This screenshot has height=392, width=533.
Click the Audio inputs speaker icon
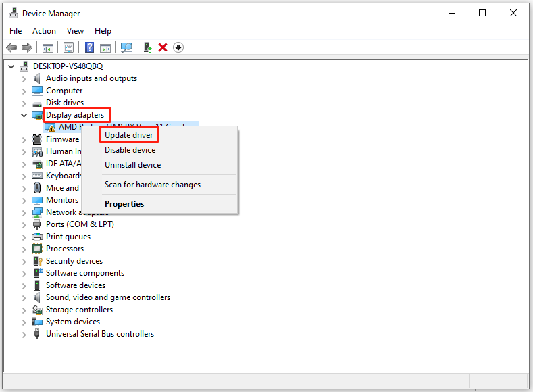(37, 78)
